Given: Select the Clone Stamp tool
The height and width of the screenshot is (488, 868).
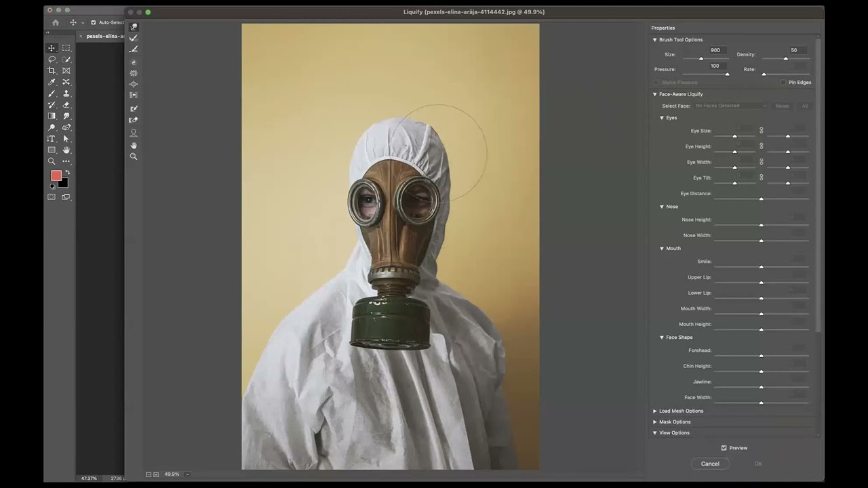Looking at the screenshot, I should (x=66, y=94).
